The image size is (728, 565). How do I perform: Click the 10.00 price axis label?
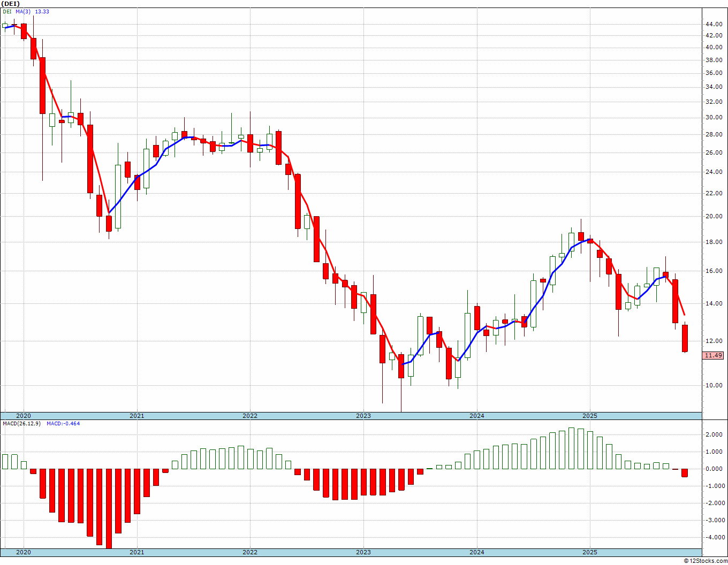[713, 385]
